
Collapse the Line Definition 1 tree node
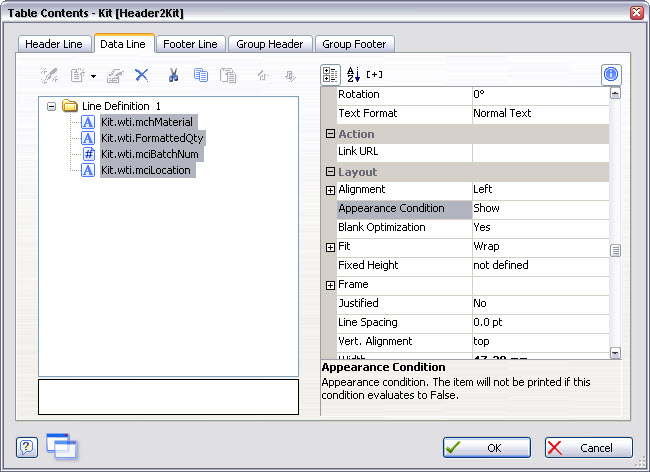[51, 107]
